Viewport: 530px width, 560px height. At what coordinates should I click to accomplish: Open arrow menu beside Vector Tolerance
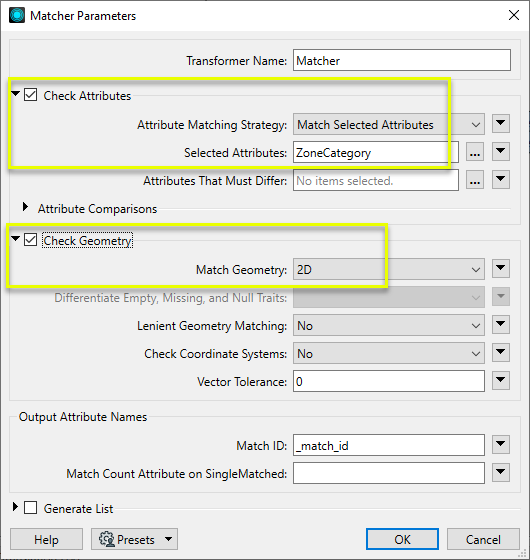point(501,380)
